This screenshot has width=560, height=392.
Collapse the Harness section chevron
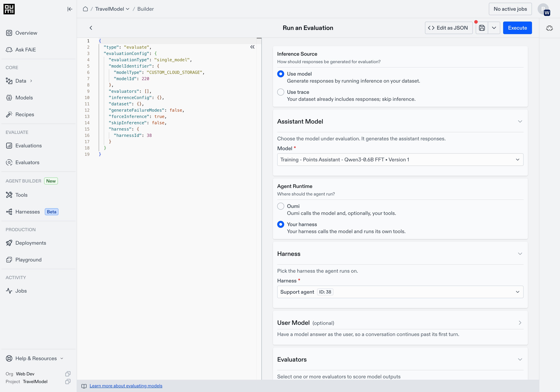520,254
